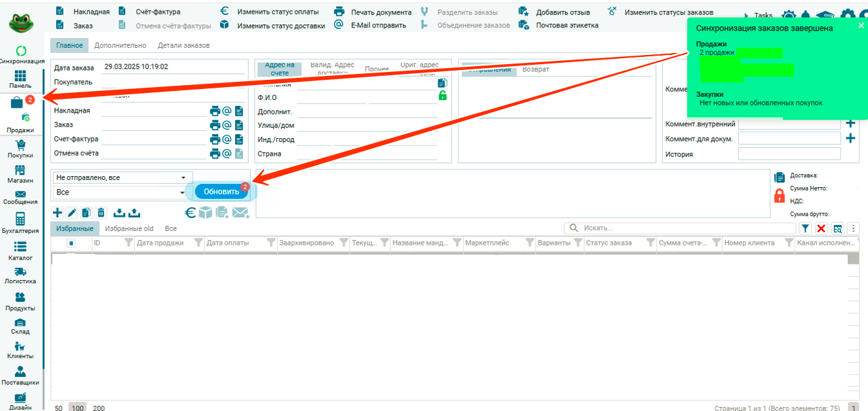868x411 pixels.
Task: Switch to the Детали заказов tab
Action: pos(183,46)
